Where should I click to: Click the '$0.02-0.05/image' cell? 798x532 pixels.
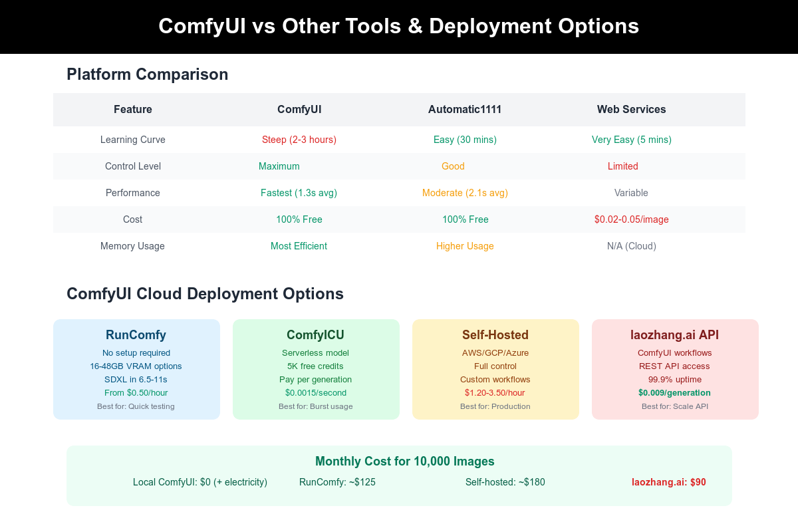tap(632, 219)
